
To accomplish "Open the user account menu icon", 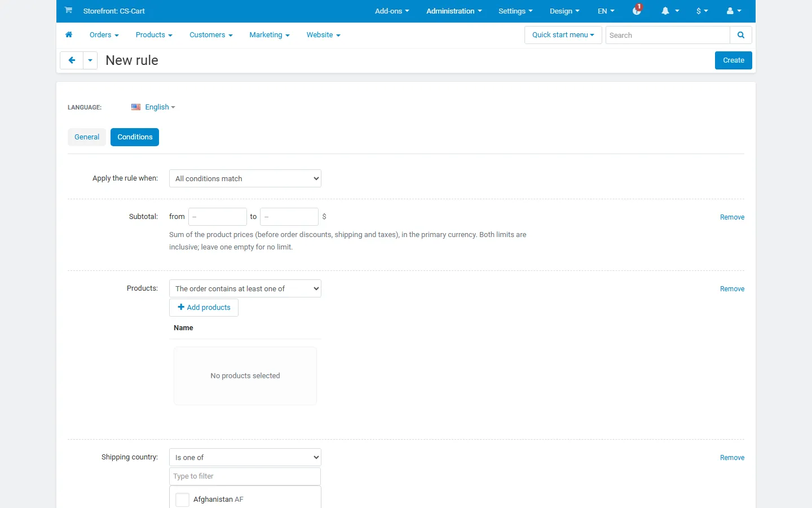I will coord(734,11).
